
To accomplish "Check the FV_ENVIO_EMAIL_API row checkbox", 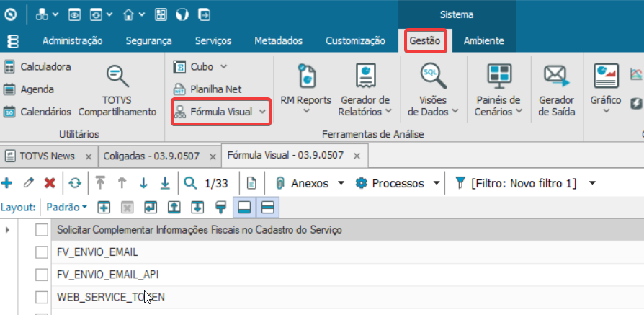I will pos(42,275).
